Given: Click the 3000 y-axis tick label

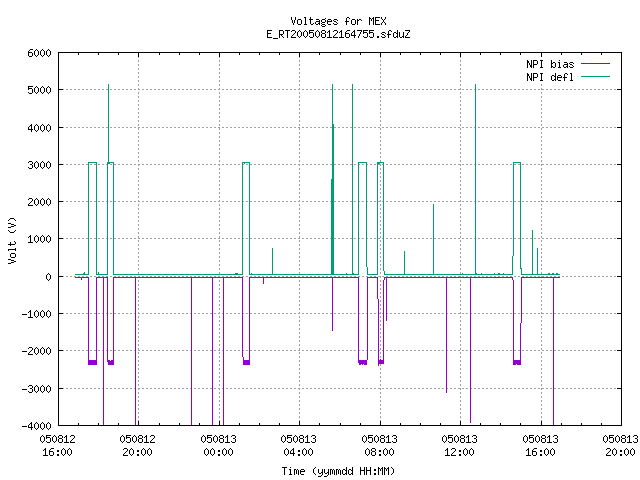Looking at the screenshot, I should 40,165.
